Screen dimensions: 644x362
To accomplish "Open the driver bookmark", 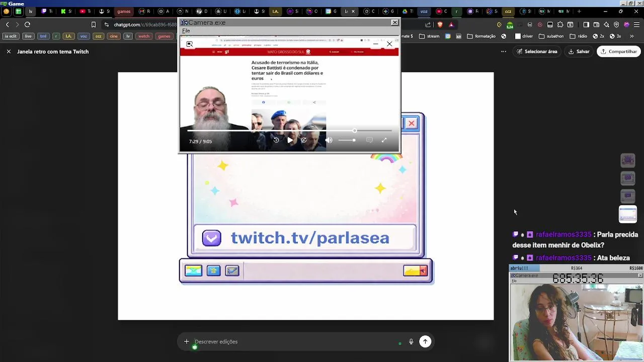I will tap(524, 36).
